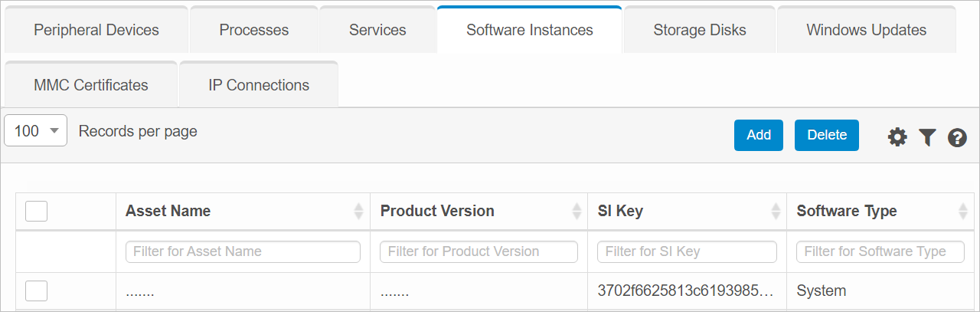Screen dimensions: 980x312
Task: Check the first row's checkbox
Action: (37, 291)
